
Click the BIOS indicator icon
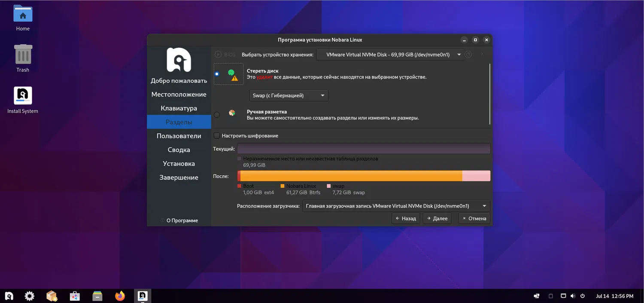[218, 55]
